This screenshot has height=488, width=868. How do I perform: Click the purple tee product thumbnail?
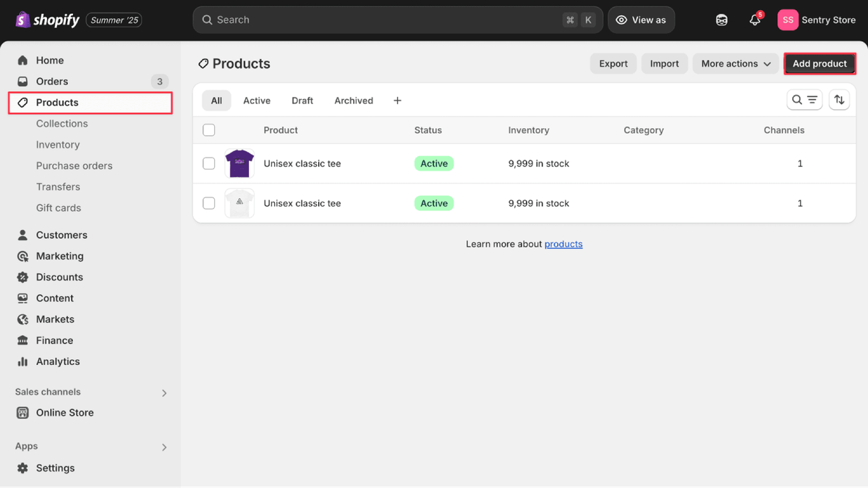pos(239,163)
